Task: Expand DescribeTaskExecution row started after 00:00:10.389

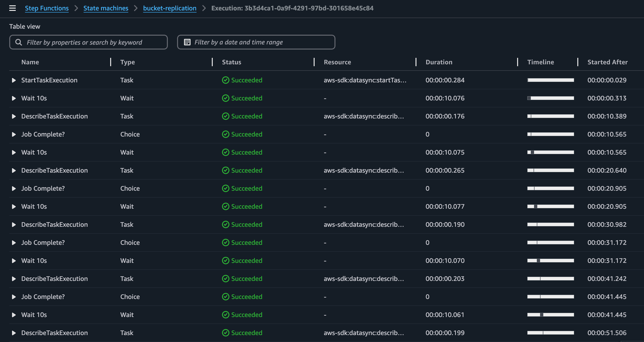Action: click(14, 116)
